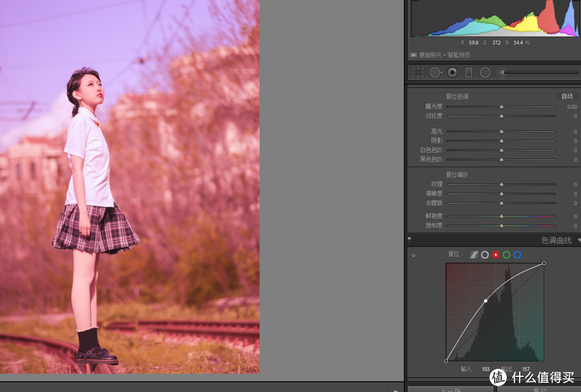581x392 pixels.
Task: Select the Adjustment Brush tool
Action: click(x=501, y=72)
